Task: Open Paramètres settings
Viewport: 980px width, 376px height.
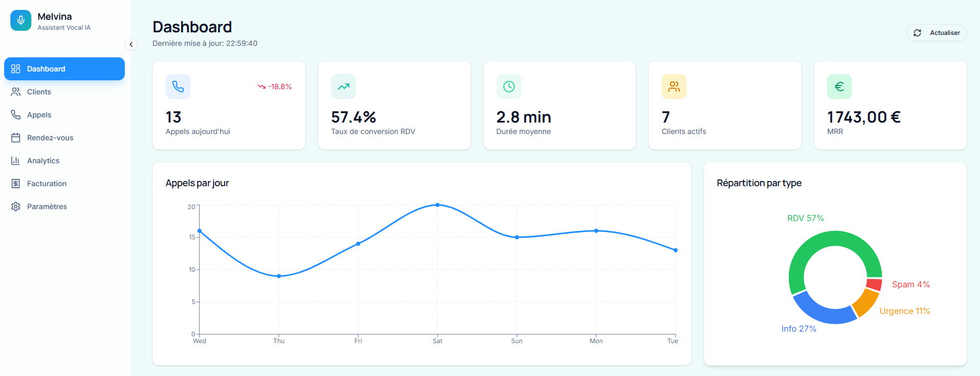Action: 64,207
